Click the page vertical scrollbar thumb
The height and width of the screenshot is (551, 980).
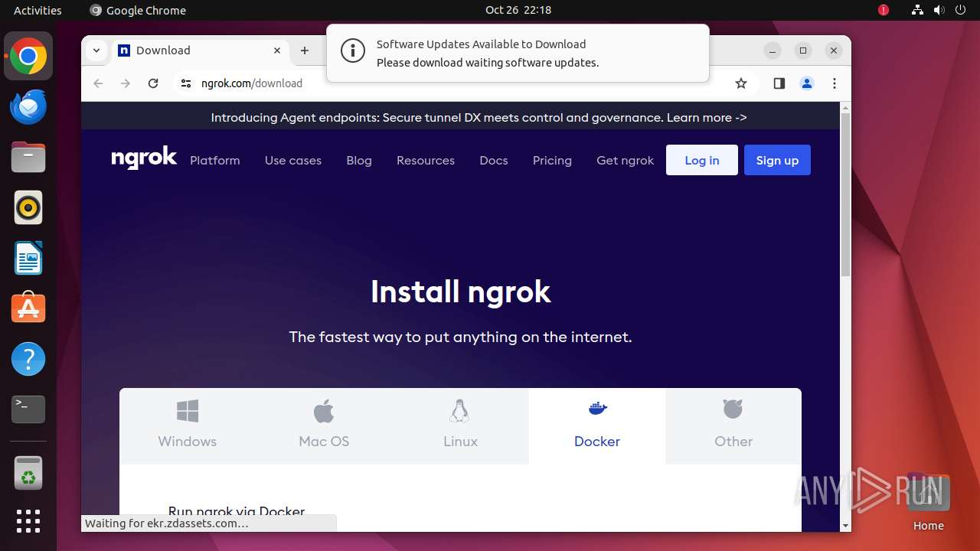tap(845, 194)
